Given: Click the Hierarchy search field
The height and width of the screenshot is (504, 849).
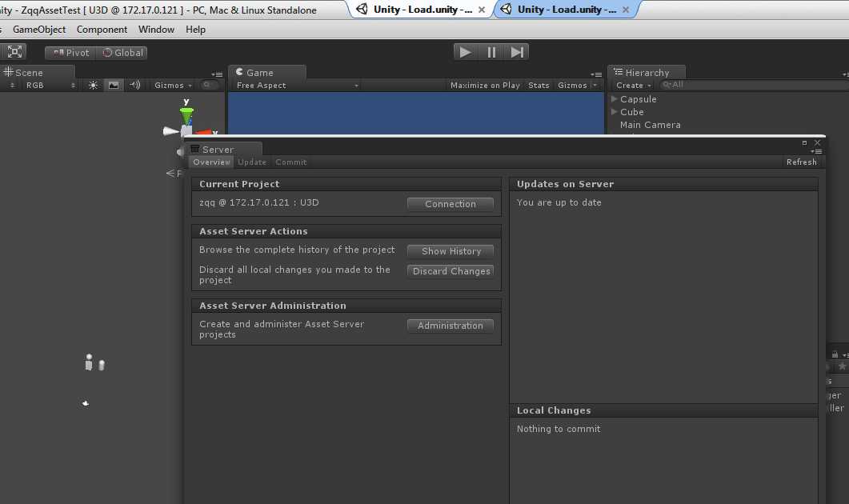Looking at the screenshot, I should [x=755, y=85].
